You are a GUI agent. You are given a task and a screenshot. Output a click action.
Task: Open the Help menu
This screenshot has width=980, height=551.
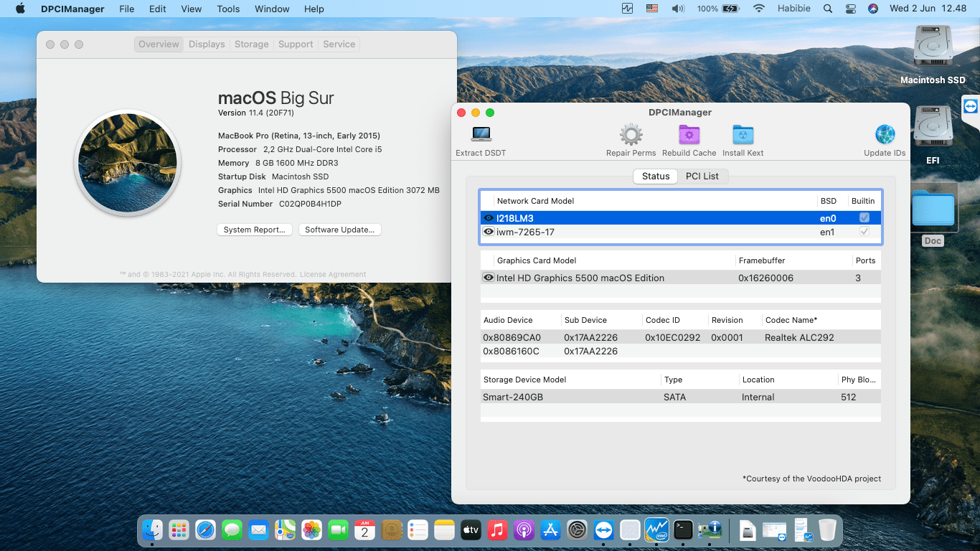click(x=314, y=9)
